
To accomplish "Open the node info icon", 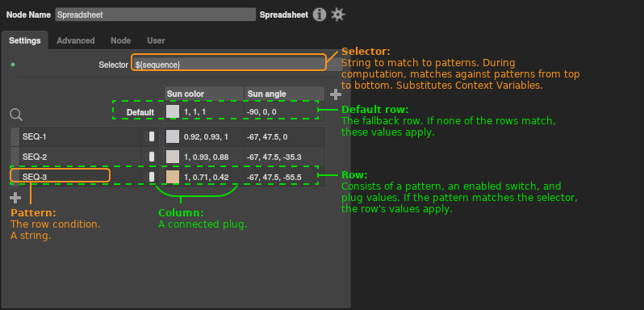I will pos(319,15).
